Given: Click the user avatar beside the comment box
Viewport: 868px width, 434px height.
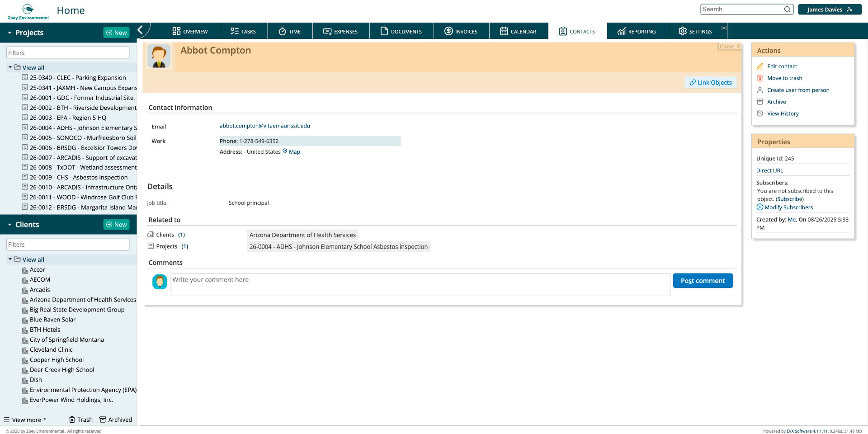Looking at the screenshot, I should pyautogui.click(x=160, y=282).
